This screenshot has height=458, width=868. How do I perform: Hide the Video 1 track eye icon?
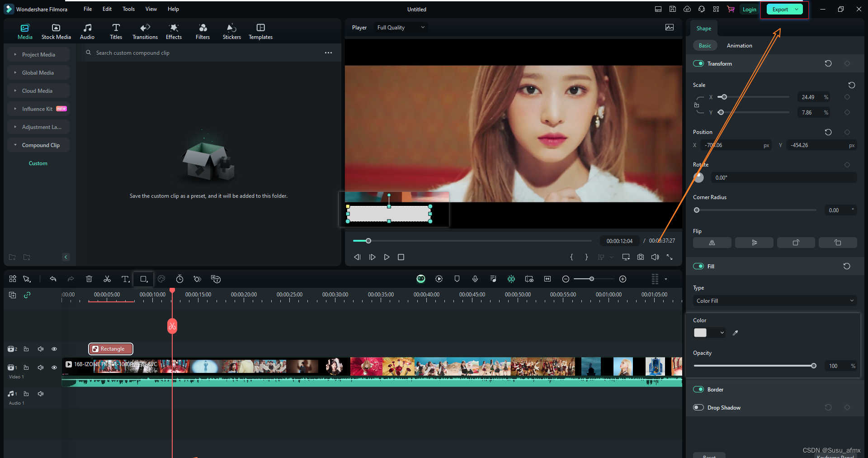click(54, 367)
